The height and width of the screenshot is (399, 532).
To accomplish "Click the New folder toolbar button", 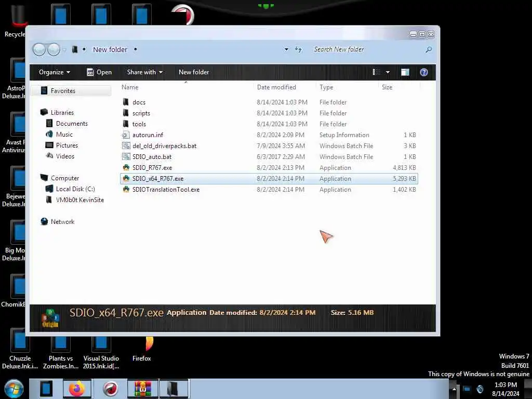I will tap(194, 72).
